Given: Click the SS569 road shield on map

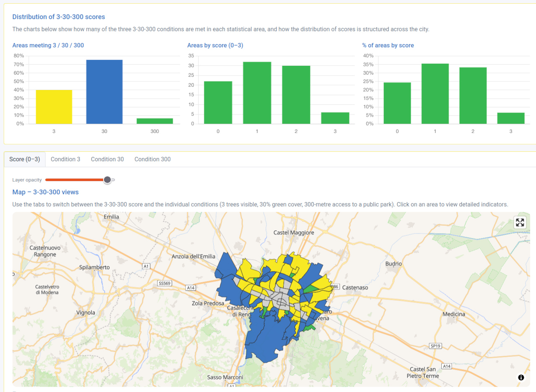Looking at the screenshot, I should click(164, 283).
